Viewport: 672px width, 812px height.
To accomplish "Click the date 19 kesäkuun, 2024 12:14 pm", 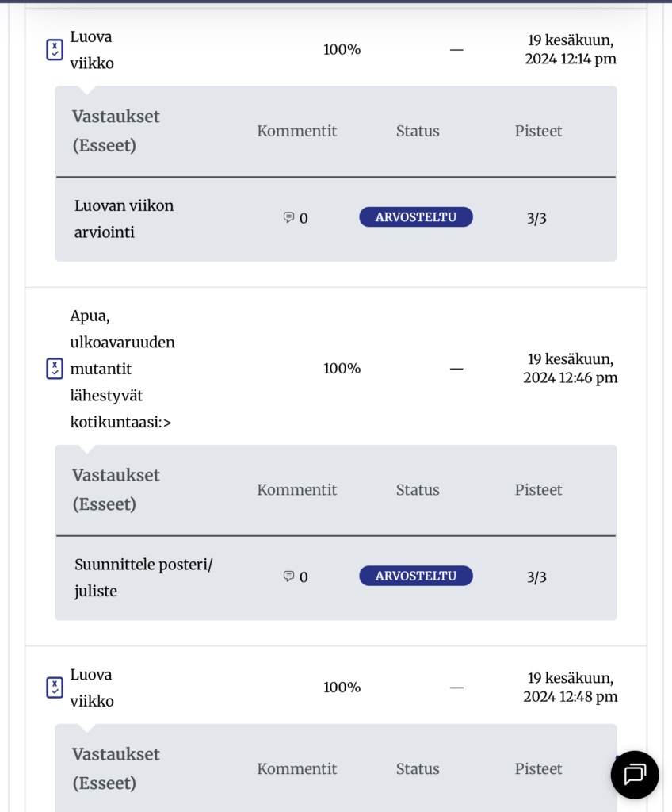I will point(570,49).
